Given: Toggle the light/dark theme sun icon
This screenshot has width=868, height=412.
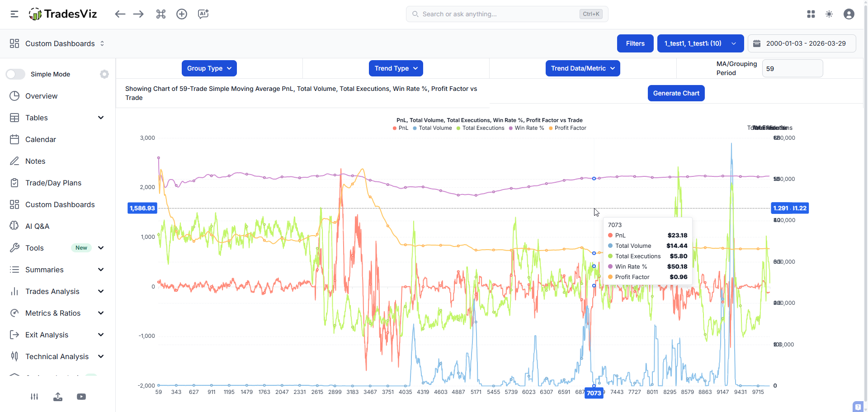Looking at the screenshot, I should tap(829, 14).
